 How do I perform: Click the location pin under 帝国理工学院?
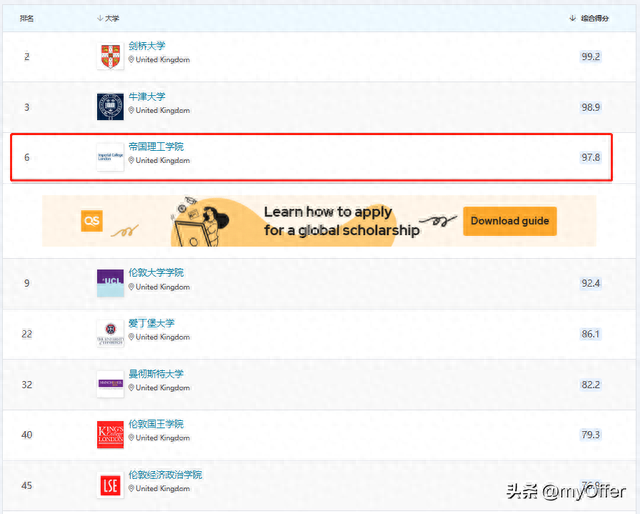pos(131,160)
